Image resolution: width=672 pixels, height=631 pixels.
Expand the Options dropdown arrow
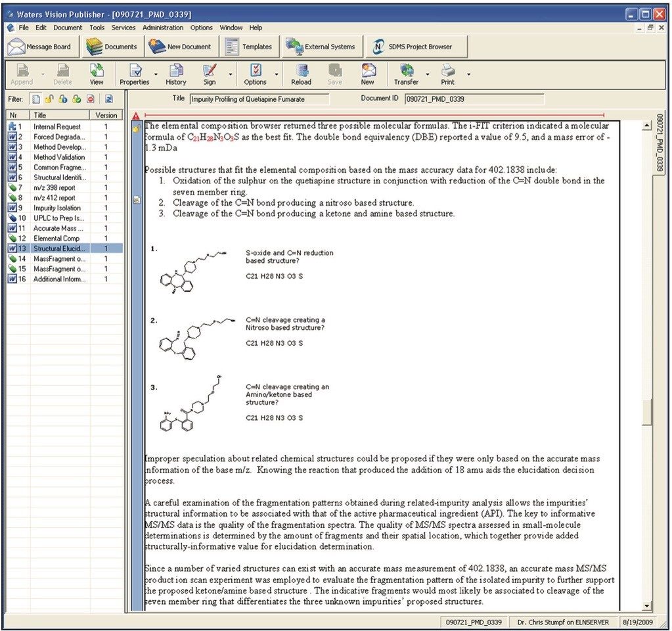pyautogui.click(x=275, y=74)
